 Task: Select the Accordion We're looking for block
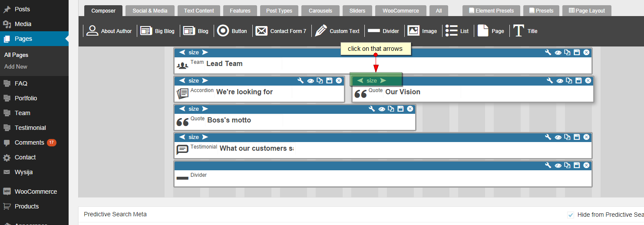(x=244, y=92)
